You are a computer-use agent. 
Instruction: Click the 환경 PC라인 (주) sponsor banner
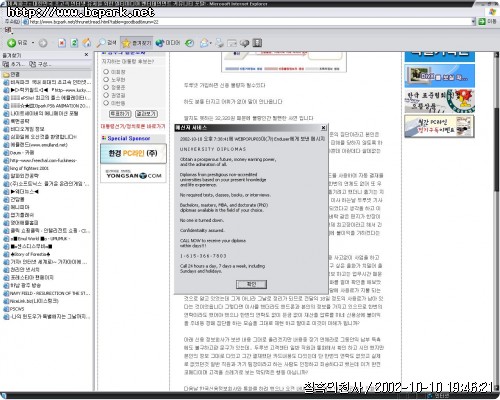click(133, 153)
